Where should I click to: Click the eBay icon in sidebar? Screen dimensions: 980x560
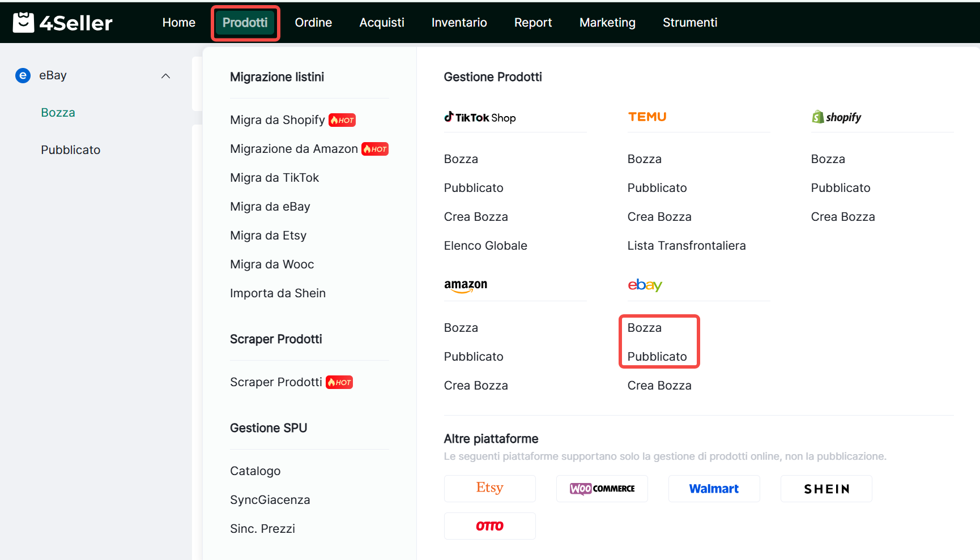pyautogui.click(x=23, y=75)
